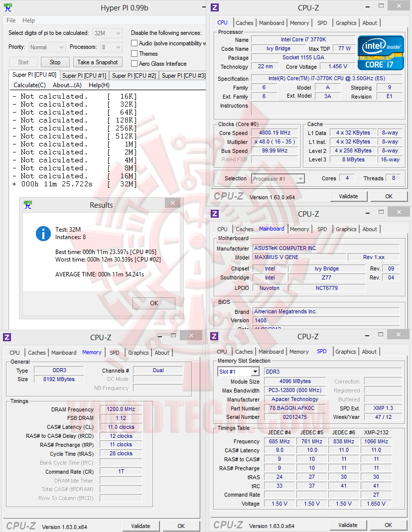Screen dimensions: 412x532
Task: Open the About...(A) menu
Action: coord(67,85)
